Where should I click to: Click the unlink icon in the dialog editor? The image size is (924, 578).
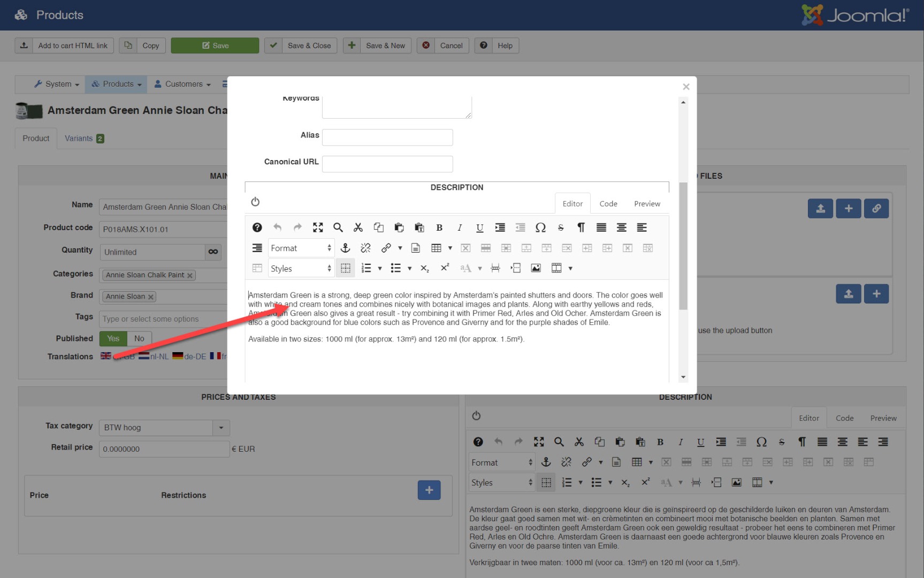click(x=366, y=248)
